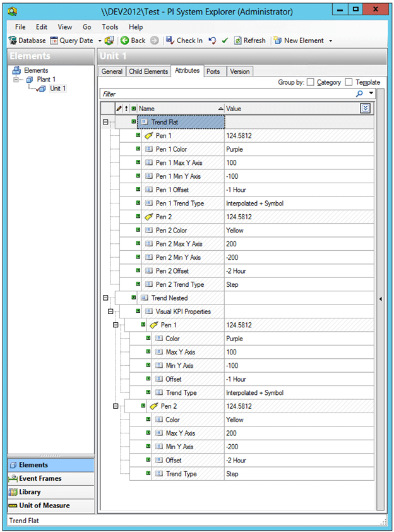Click the New Element icon
Viewport: 394px width, 532px height.
(x=278, y=40)
